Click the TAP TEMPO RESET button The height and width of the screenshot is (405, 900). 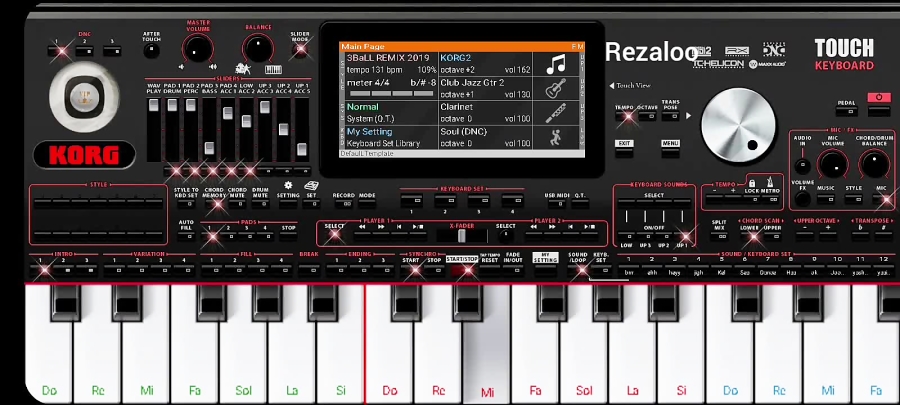pyautogui.click(x=490, y=269)
